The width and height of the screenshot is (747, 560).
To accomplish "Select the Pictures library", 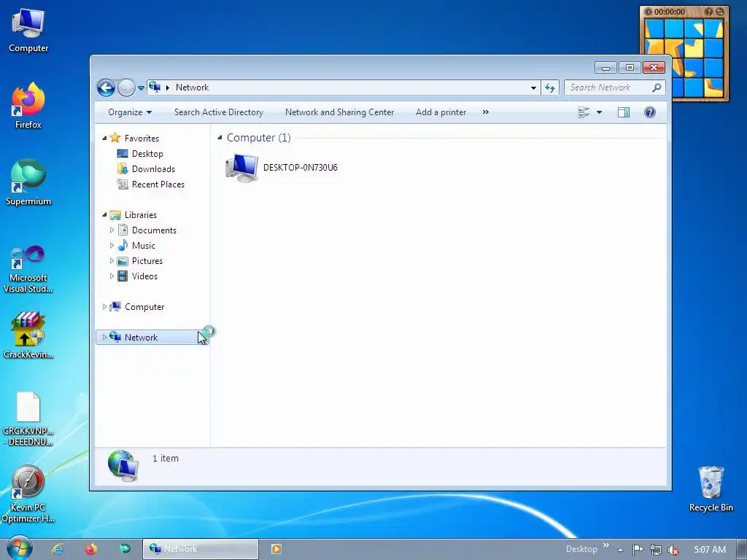I will pos(147,261).
